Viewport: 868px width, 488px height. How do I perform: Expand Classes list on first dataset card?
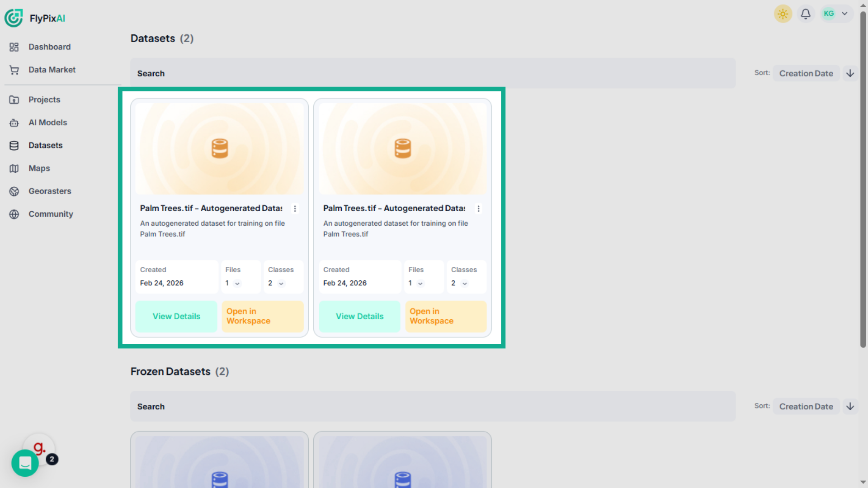(x=281, y=284)
